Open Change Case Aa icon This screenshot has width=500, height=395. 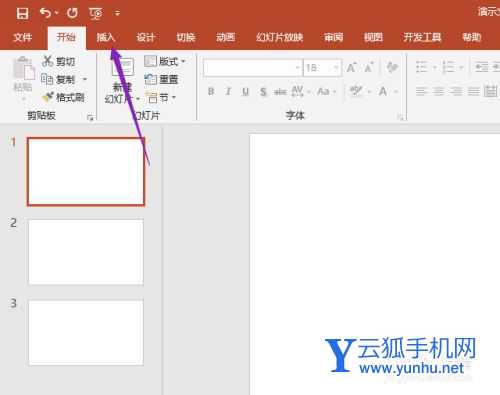pos(323,91)
